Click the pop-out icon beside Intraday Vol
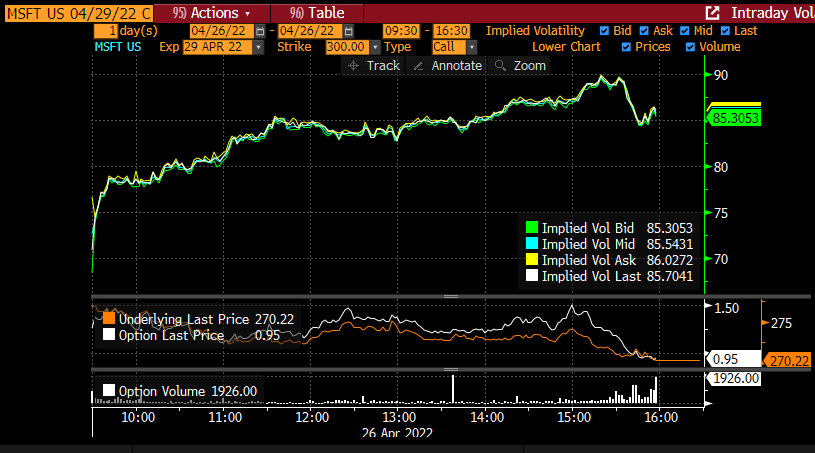The width and height of the screenshot is (815, 453). pos(712,13)
